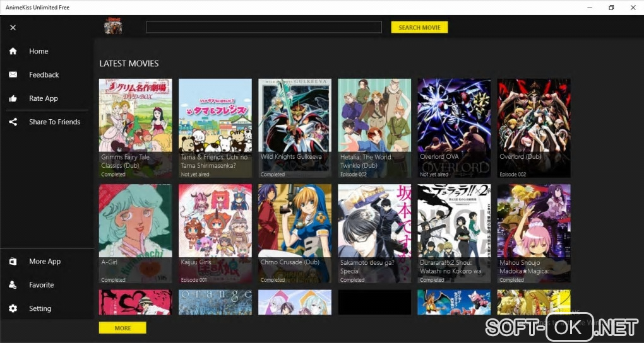Click Not yet aired under Overlord OVA
Screen dimensions: 644x343
point(434,175)
